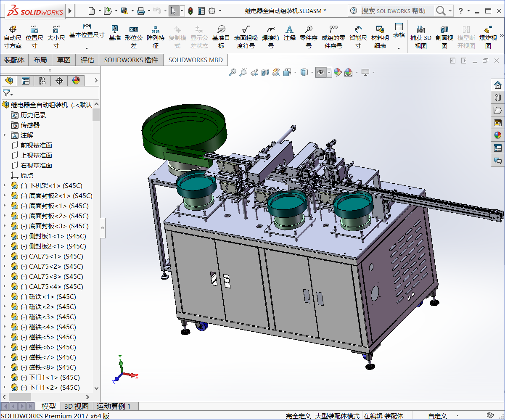This screenshot has width=505, height=420.
Task: Click the apply scene icon
Action: (349, 73)
